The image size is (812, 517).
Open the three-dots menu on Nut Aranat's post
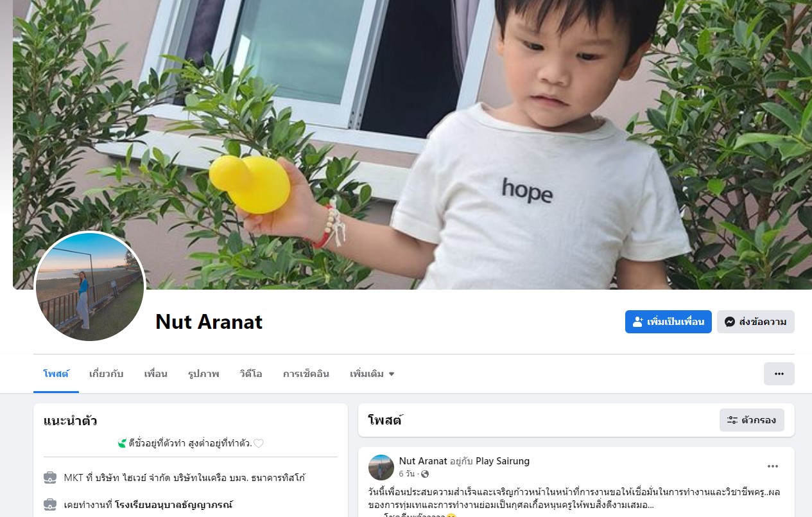[x=773, y=466]
